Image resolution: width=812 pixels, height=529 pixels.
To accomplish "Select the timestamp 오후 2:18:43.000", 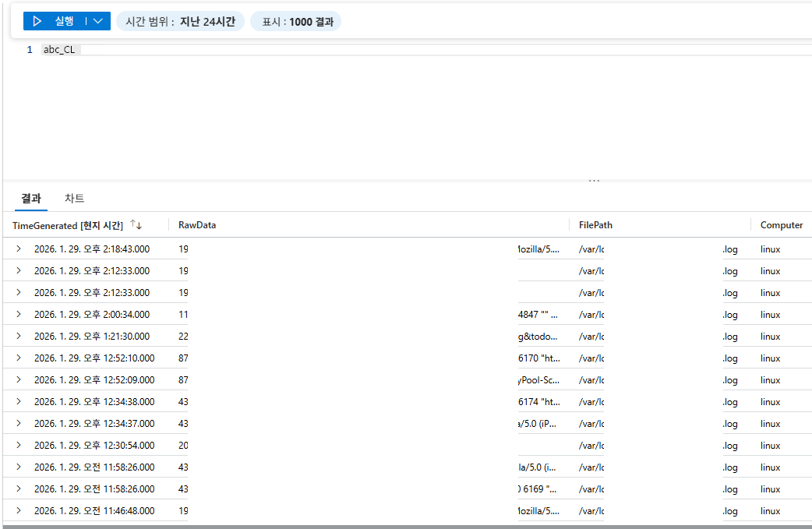I will (92, 249).
